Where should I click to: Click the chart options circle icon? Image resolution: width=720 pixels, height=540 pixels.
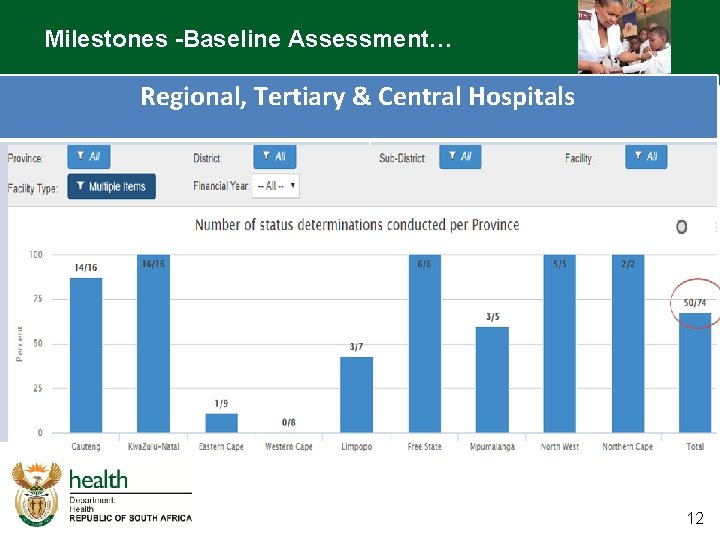(681, 227)
